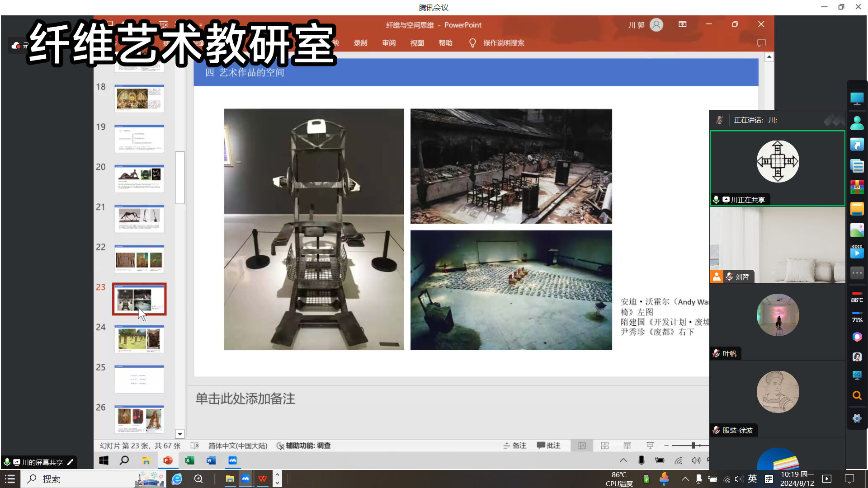This screenshot has height=488, width=868.
Task: Click taskbar toolbar up arrow
Action: (x=277, y=474)
